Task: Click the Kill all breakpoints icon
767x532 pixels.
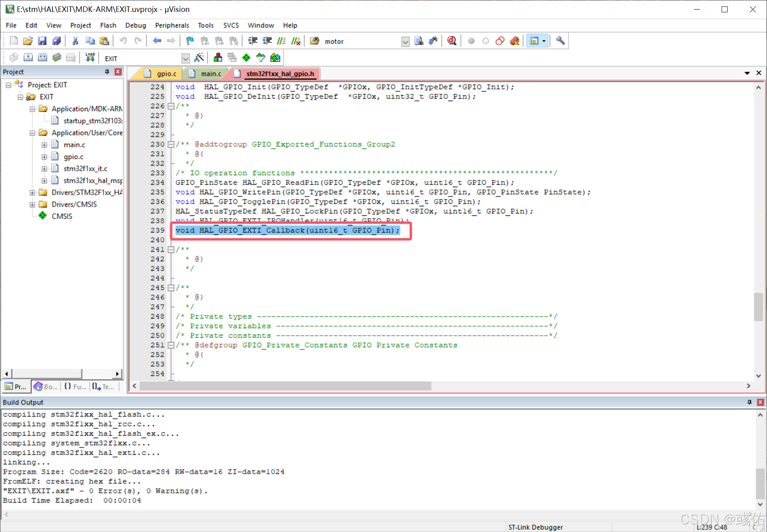Action: pos(514,41)
